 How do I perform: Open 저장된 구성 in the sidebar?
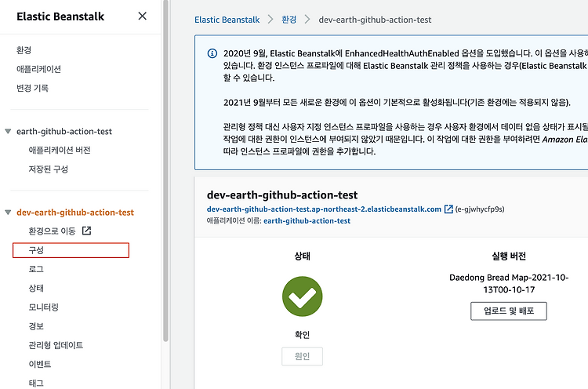49,169
